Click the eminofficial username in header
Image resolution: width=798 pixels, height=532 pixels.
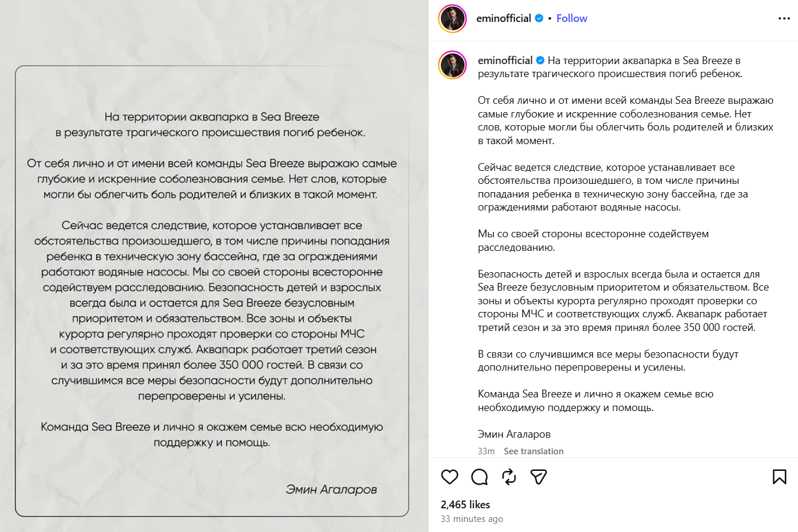(504, 18)
